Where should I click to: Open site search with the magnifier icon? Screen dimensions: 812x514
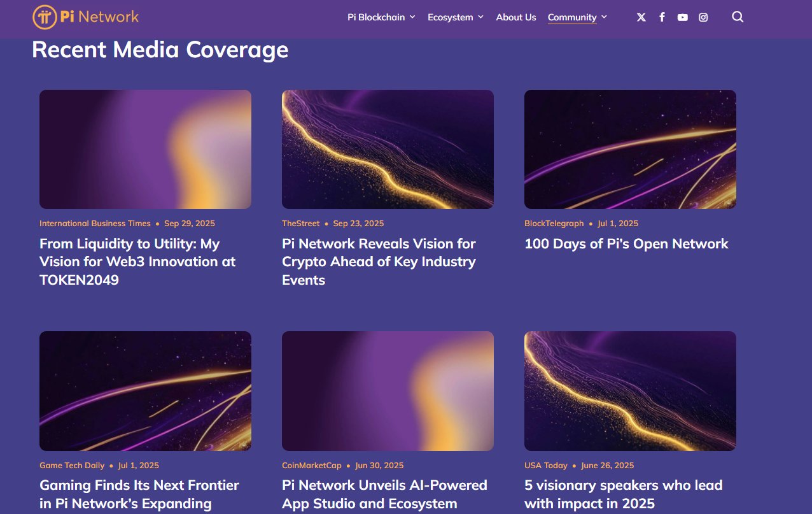click(738, 17)
